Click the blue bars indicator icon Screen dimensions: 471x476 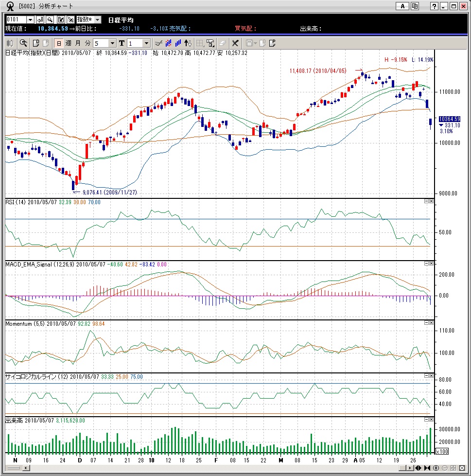[178, 43]
